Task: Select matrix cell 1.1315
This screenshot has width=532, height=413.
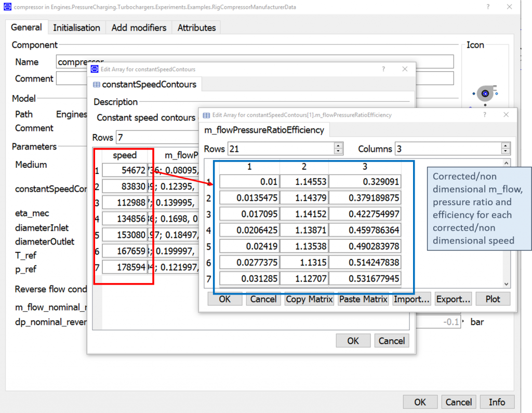Action: [304, 262]
